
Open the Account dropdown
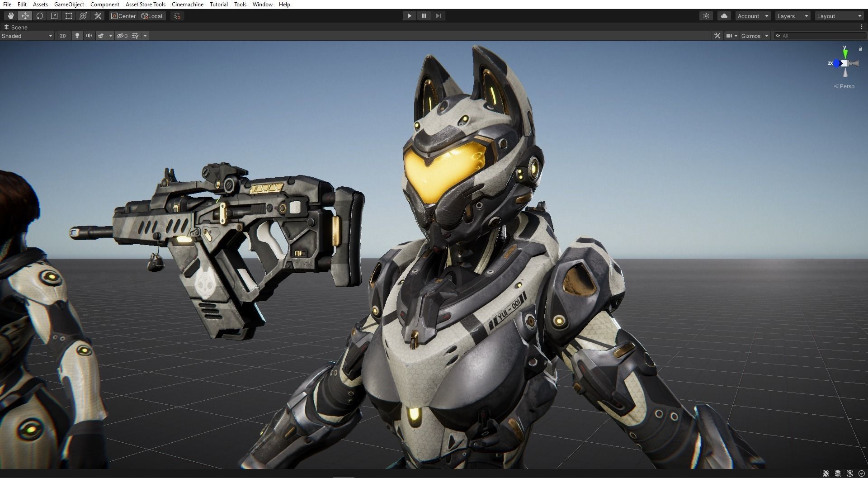coord(753,16)
